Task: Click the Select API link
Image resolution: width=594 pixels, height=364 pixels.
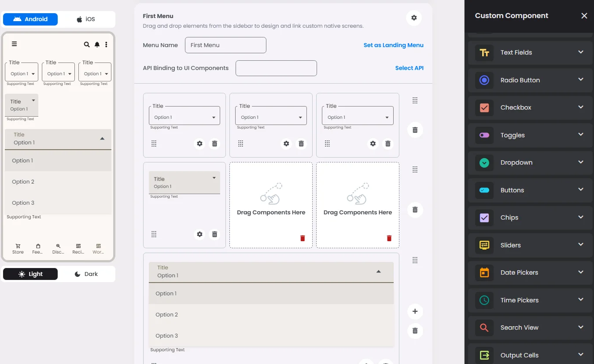Action: tap(409, 68)
